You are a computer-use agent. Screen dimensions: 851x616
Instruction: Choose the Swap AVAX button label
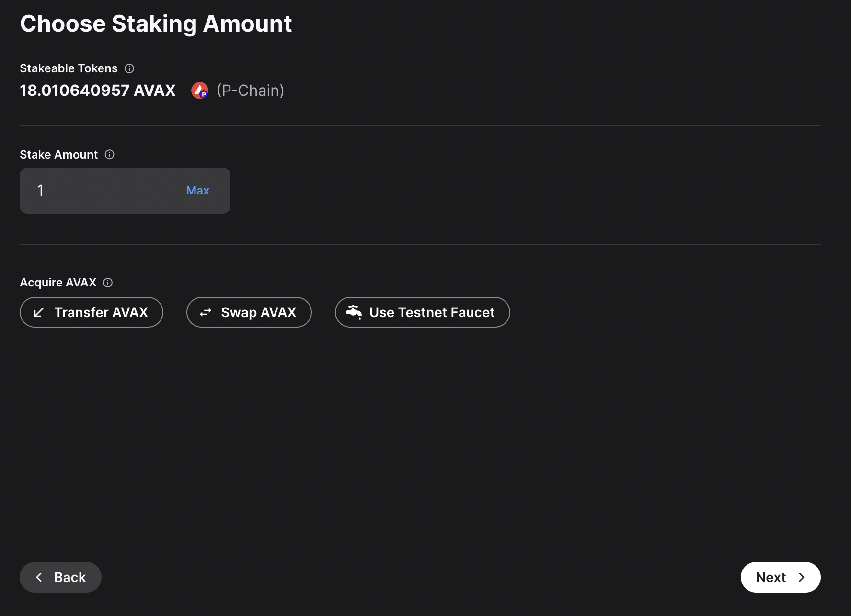(259, 312)
